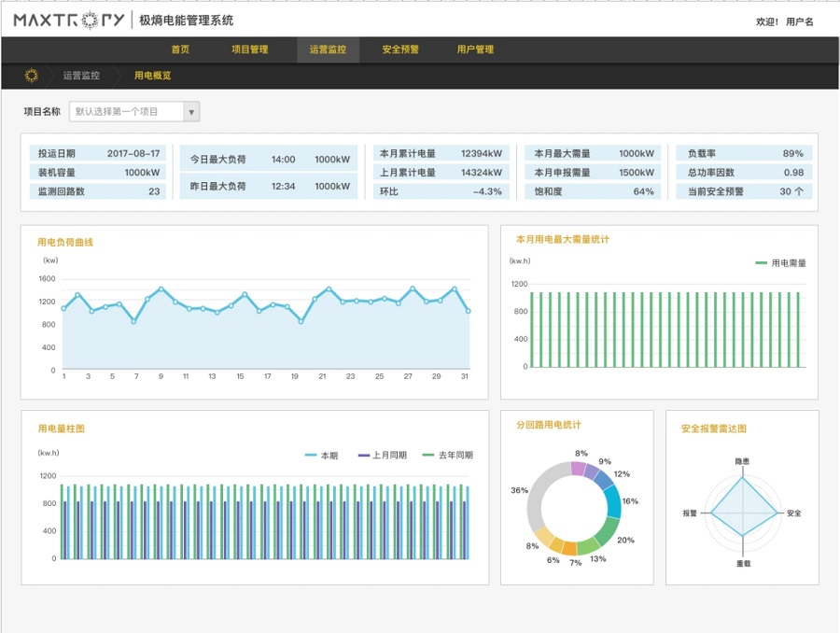Viewport: 840px width, 633px height.
Task: Click 运营监控 breadcrumb link
Action: 81,76
